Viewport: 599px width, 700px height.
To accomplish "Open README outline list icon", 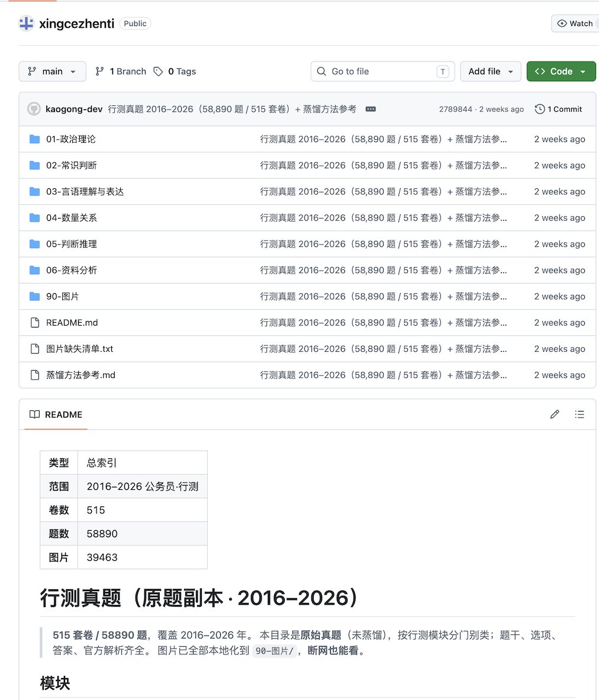I will point(579,415).
